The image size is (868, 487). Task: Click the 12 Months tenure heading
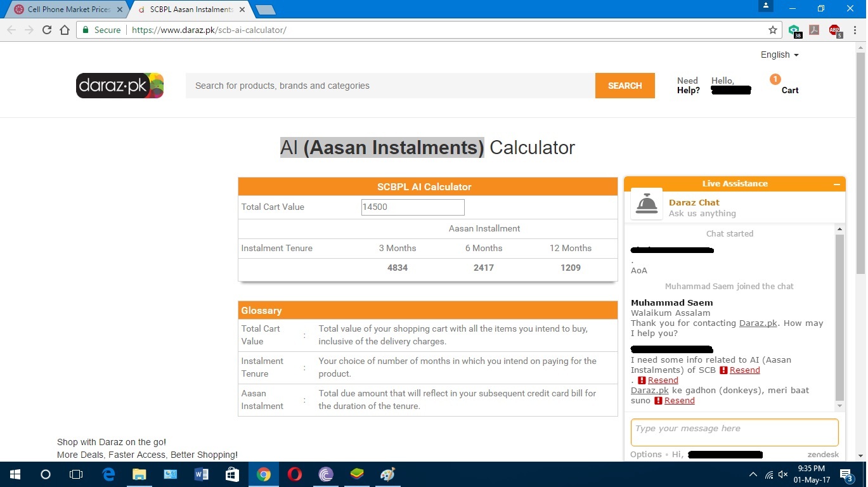[571, 248]
